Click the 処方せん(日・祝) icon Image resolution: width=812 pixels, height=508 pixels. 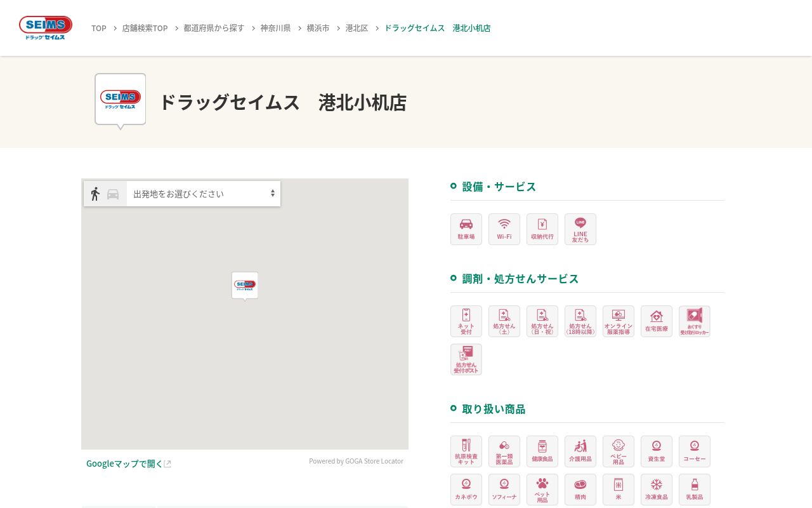542,321
